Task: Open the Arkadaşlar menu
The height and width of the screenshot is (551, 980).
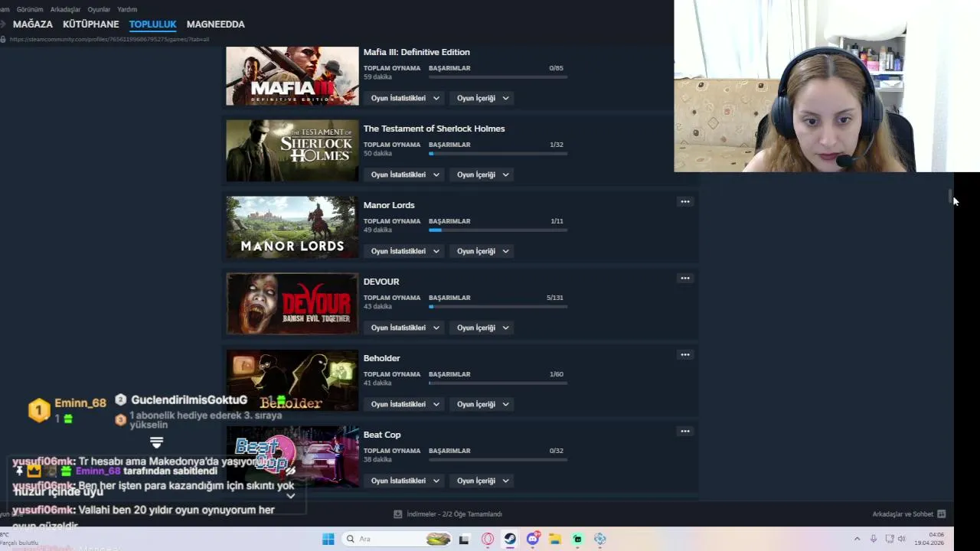Action: 65,9
